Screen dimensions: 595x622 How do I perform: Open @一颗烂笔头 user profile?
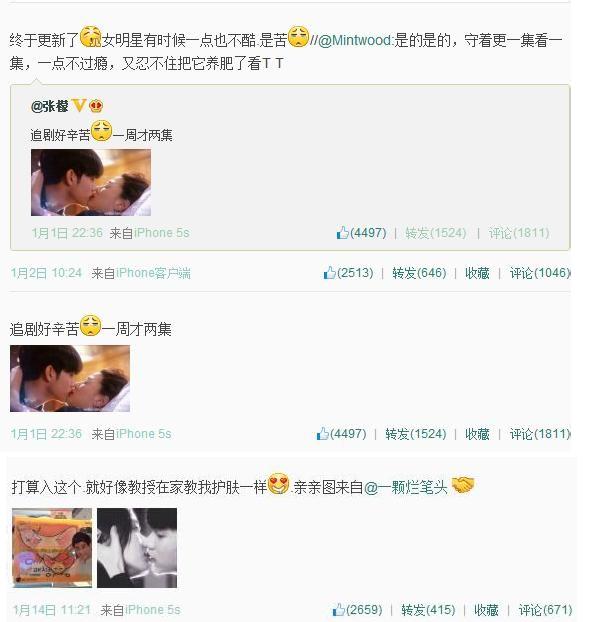pos(405,487)
